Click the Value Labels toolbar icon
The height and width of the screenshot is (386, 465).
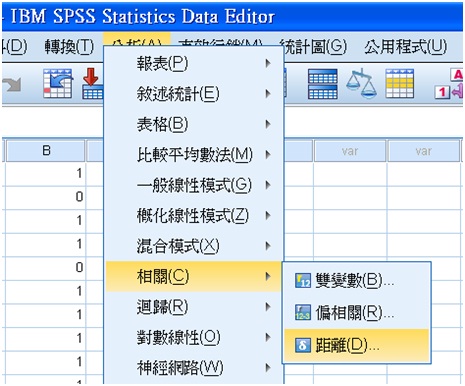coord(449,84)
